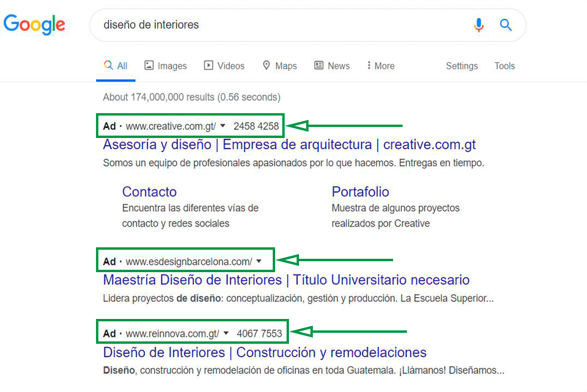This screenshot has height=392, width=587.
Task: Open 'Diseño de Interiores | Construcción y remodelaciones' link
Action: [x=265, y=352]
